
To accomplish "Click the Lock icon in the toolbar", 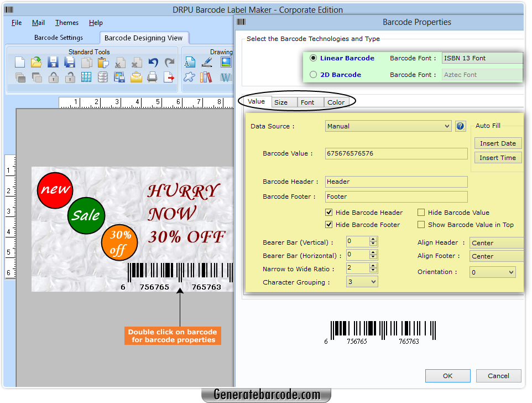I will point(54,77).
